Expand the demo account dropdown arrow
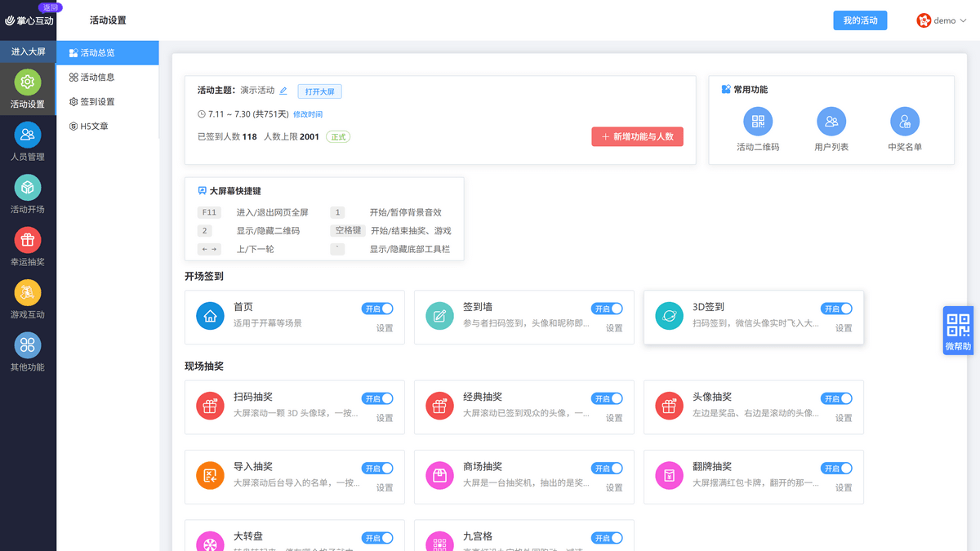 click(x=963, y=21)
